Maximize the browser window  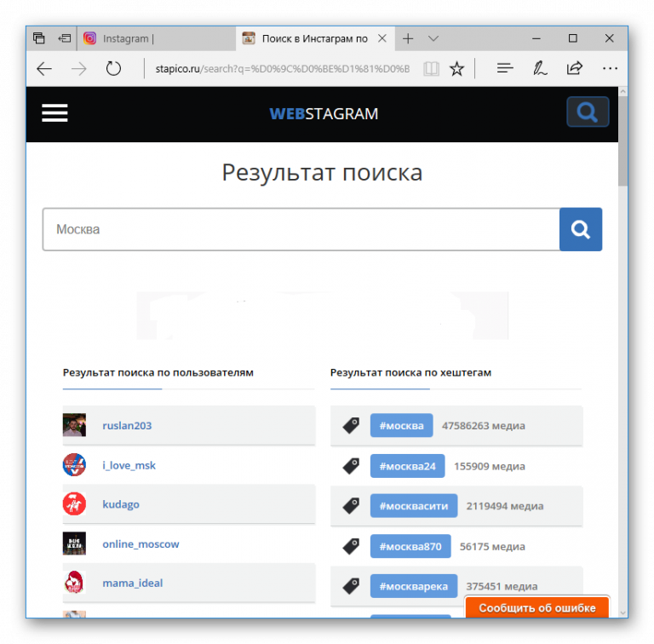coord(573,38)
